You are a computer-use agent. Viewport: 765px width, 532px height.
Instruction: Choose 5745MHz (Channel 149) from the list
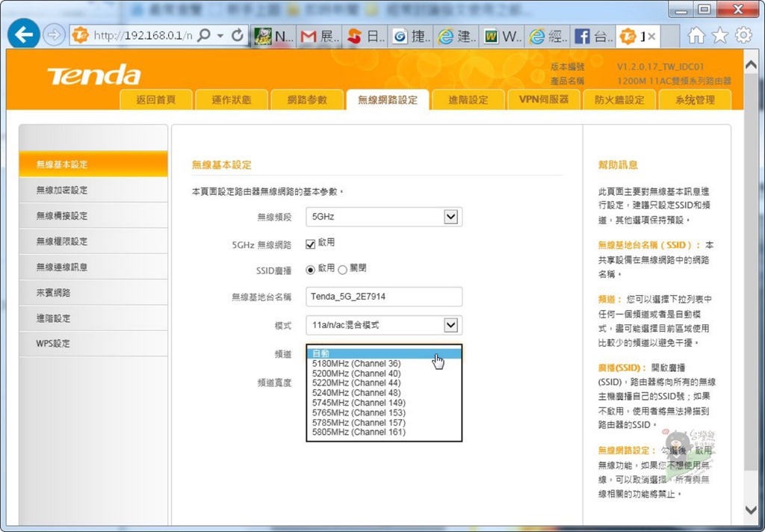(x=358, y=403)
